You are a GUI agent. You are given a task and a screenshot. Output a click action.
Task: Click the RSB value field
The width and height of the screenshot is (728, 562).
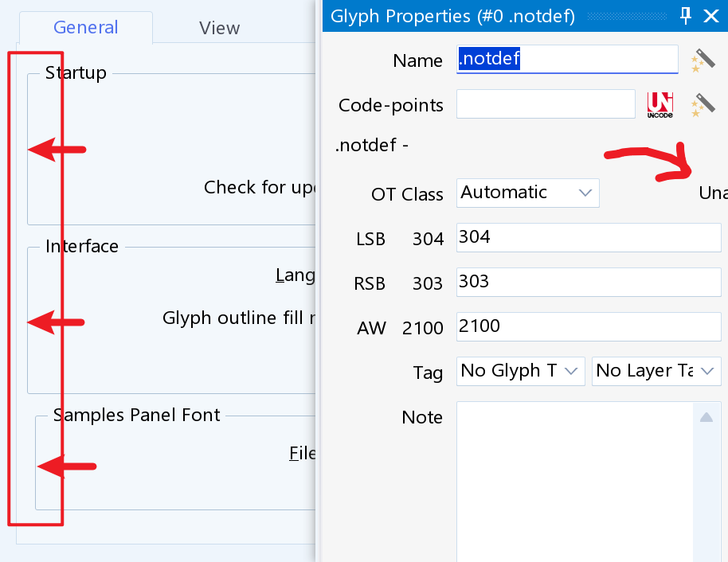coord(589,282)
